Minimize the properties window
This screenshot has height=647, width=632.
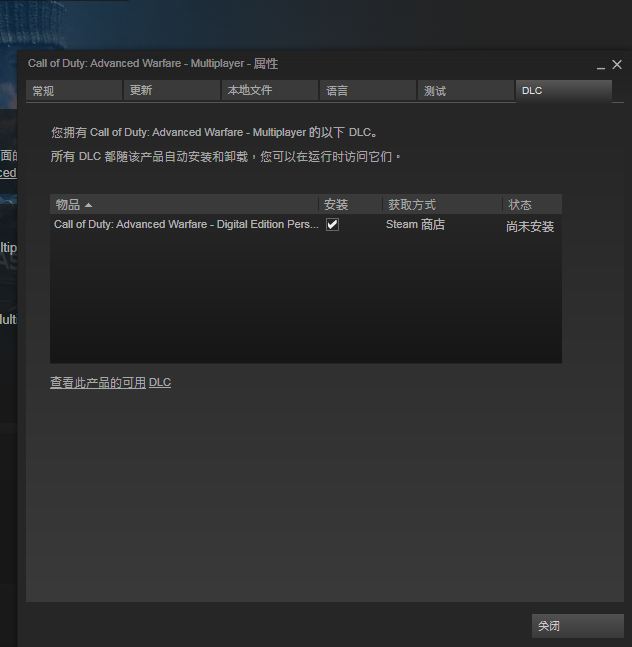coord(601,66)
